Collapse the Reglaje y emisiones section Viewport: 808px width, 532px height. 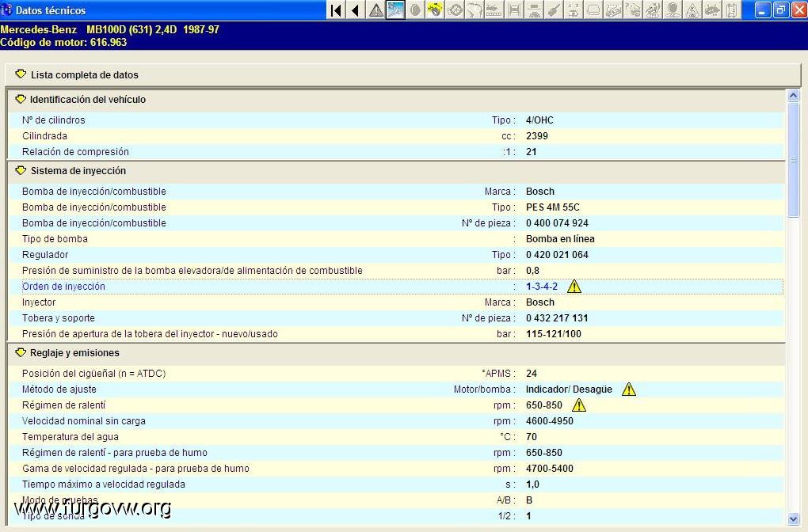(x=21, y=352)
